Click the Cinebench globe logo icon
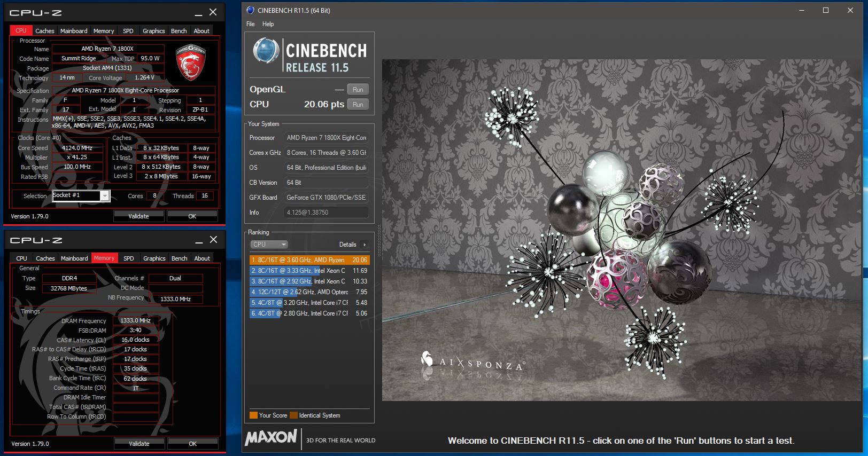 (266, 52)
